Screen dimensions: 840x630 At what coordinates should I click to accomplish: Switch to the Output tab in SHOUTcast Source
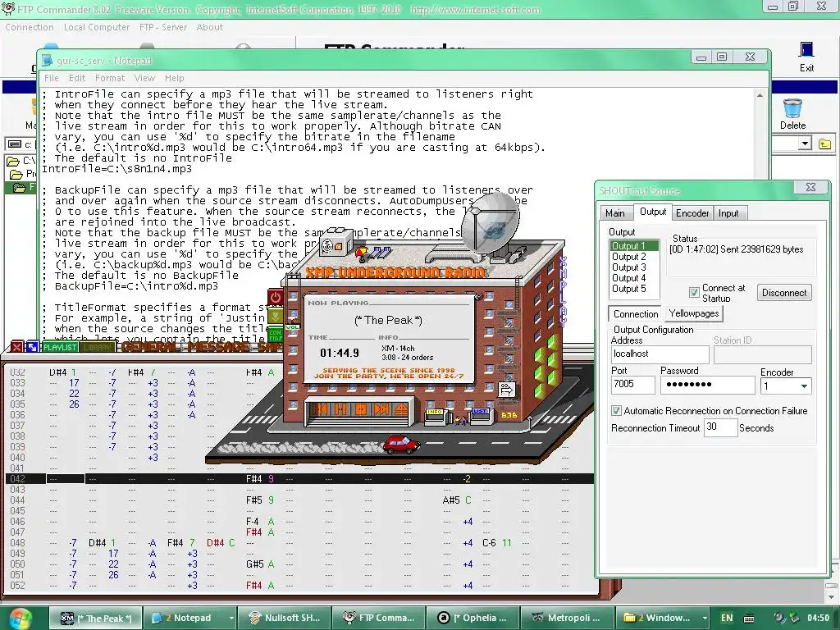653,212
